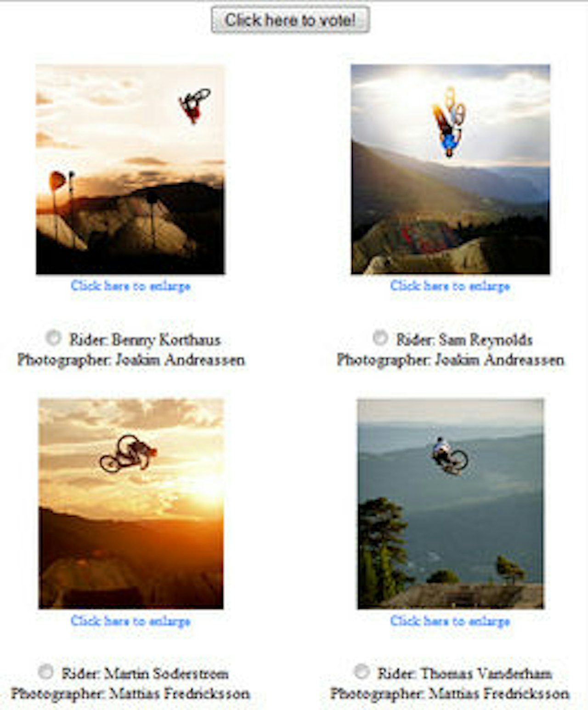Image resolution: width=588 pixels, height=710 pixels.
Task: Enlarge the Sam Reynolds photo via link
Action: pyautogui.click(x=450, y=286)
